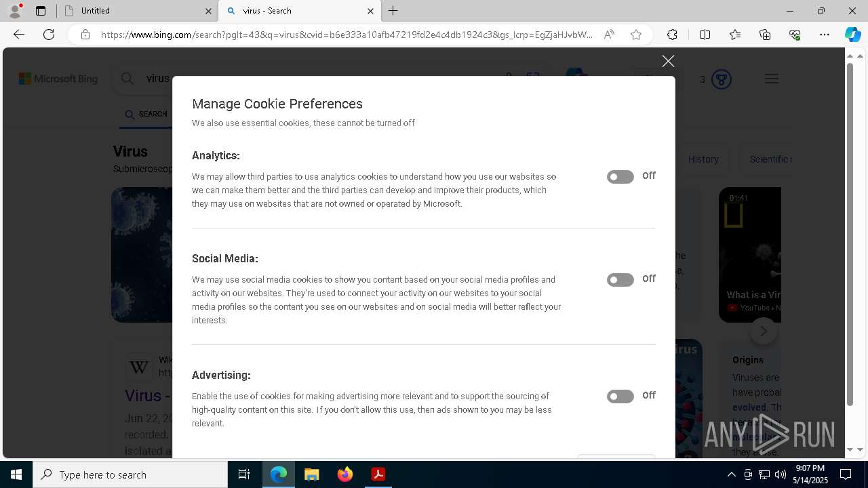
Task: Open the Copilot sidebar icon
Action: tap(852, 35)
